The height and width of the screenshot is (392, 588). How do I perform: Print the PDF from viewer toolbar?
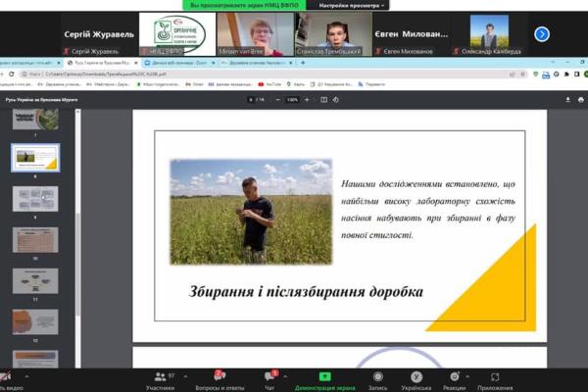pos(581,100)
